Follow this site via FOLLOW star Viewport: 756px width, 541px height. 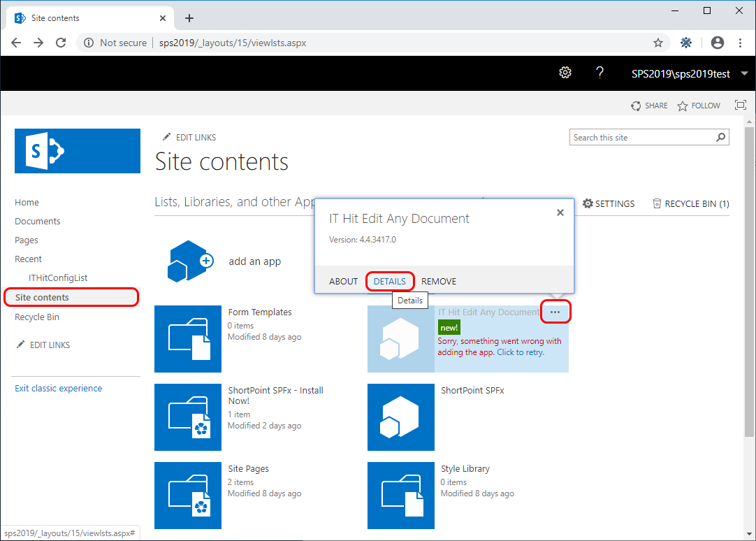click(x=699, y=106)
